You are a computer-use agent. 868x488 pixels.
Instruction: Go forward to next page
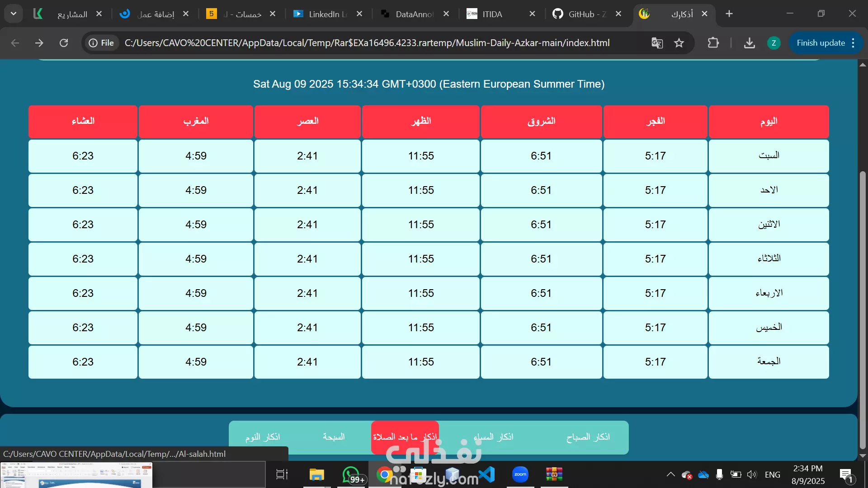tap(39, 43)
